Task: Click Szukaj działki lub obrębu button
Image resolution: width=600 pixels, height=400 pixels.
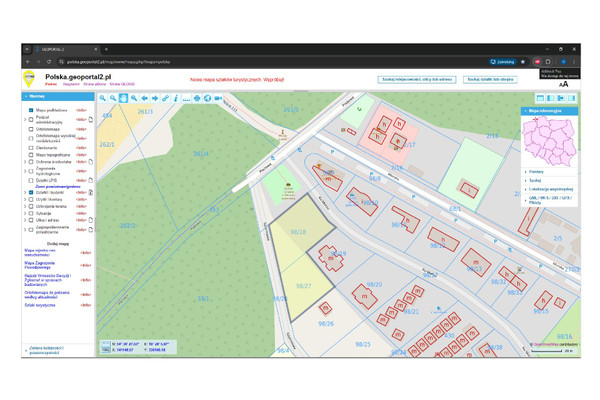Action: coord(490,80)
